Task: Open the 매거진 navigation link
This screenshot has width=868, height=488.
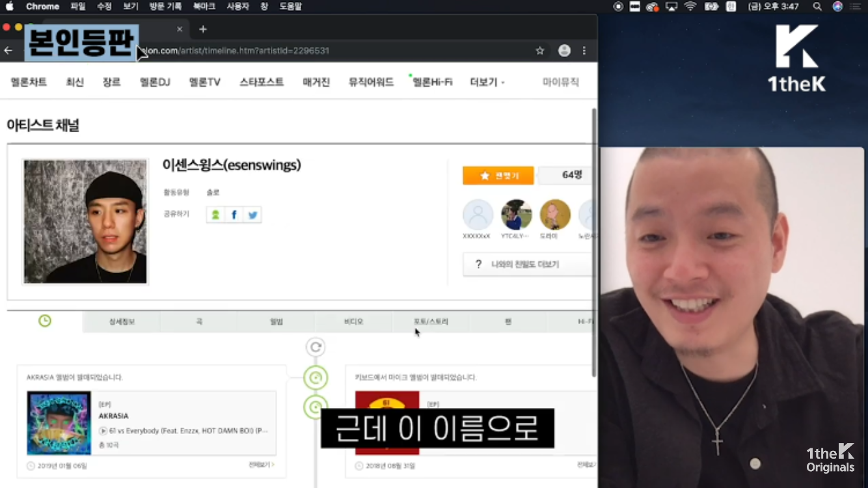Action: click(316, 82)
